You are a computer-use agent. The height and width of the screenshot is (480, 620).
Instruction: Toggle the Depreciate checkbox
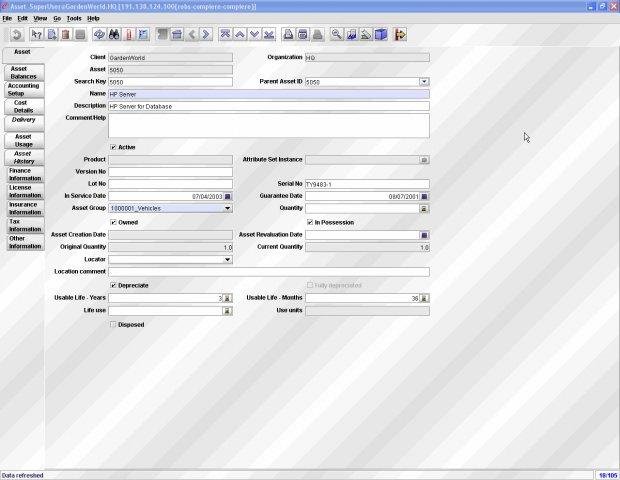(x=113, y=285)
